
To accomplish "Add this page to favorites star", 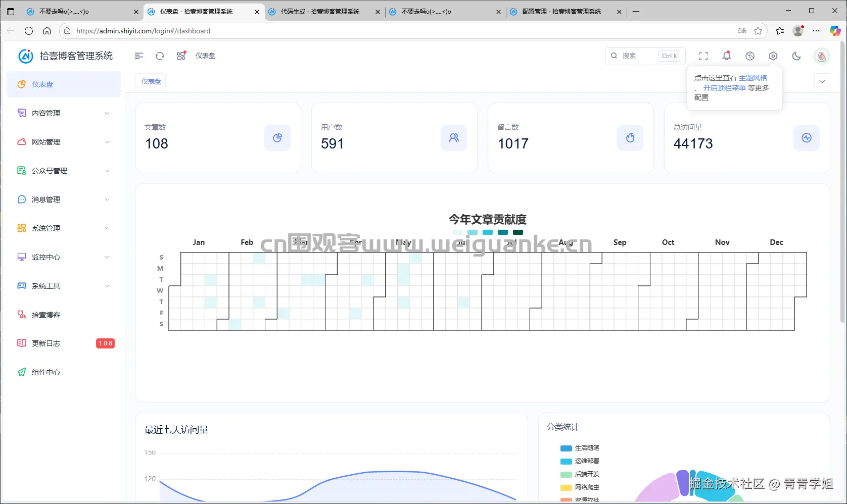I will click(x=758, y=31).
